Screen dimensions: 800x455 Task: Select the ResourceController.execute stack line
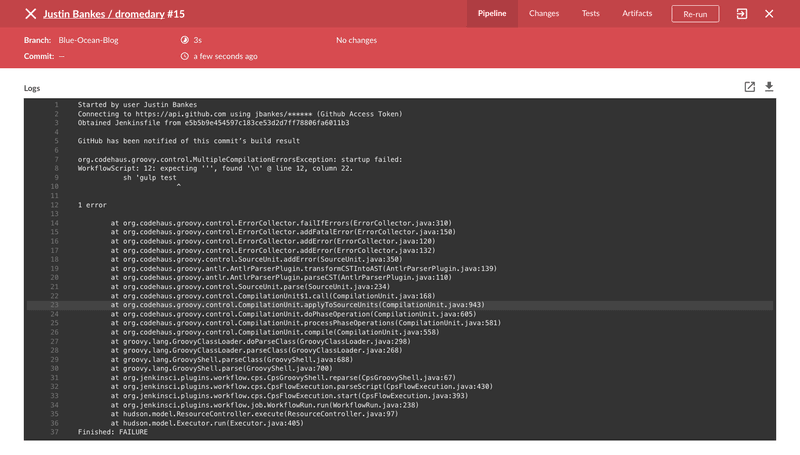click(x=255, y=414)
